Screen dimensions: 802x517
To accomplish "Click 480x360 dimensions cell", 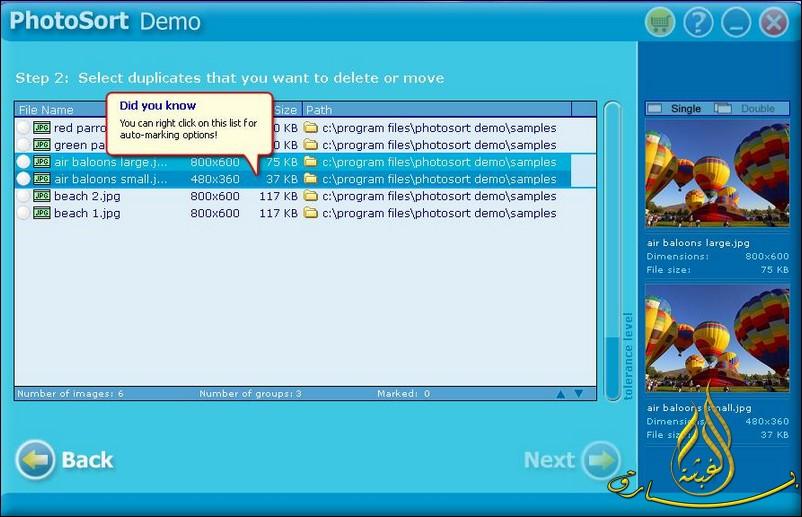I will [x=215, y=179].
